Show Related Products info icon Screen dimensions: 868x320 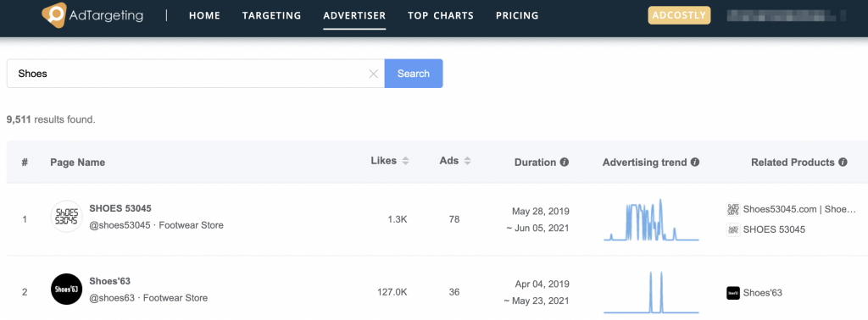point(843,163)
